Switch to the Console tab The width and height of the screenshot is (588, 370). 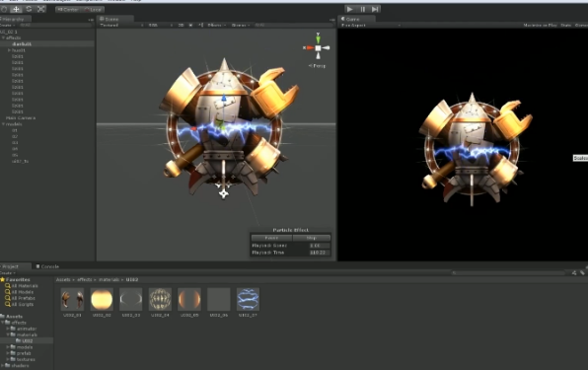(47, 266)
